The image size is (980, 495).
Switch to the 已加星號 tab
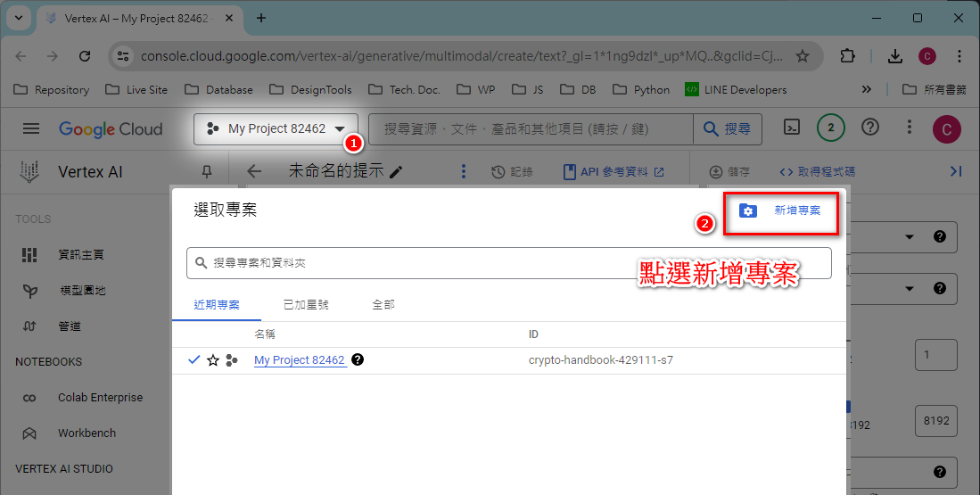[x=306, y=305]
